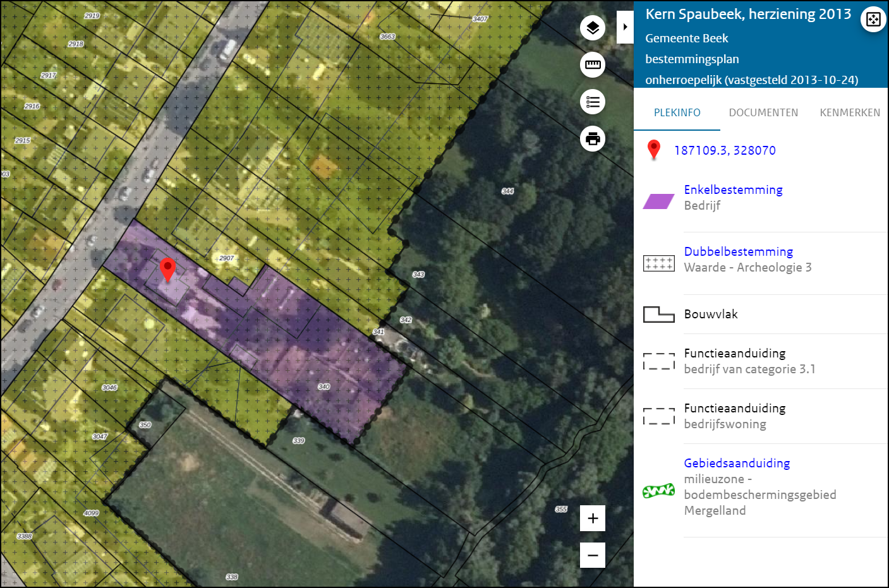
Task: Click the Archeologie crosshatch legend symbol
Action: tap(658, 263)
